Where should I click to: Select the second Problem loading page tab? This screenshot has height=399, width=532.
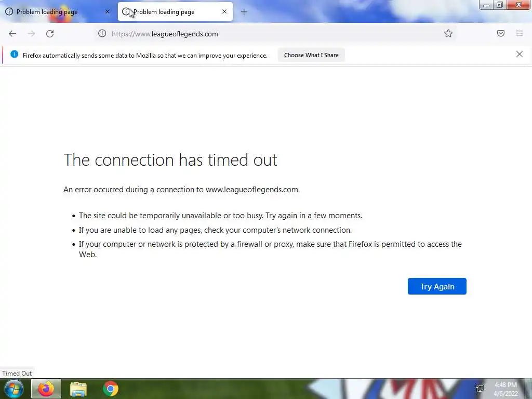tap(175, 11)
